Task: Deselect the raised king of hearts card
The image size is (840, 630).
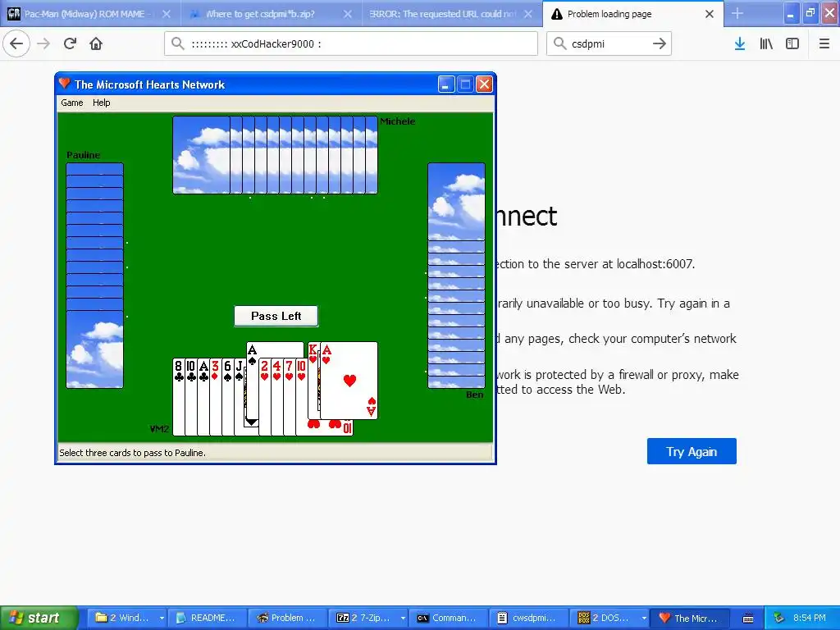Action: 313,381
